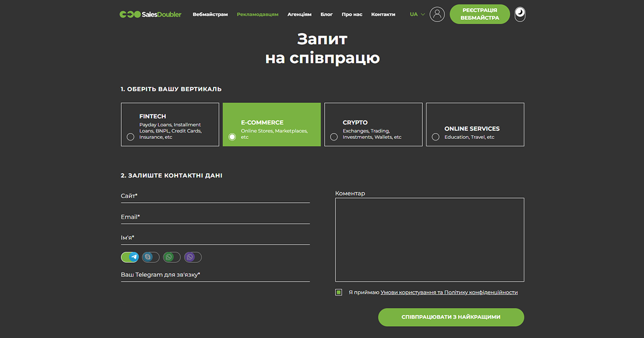Open the user account profile icon
644x338 pixels.
click(x=437, y=14)
